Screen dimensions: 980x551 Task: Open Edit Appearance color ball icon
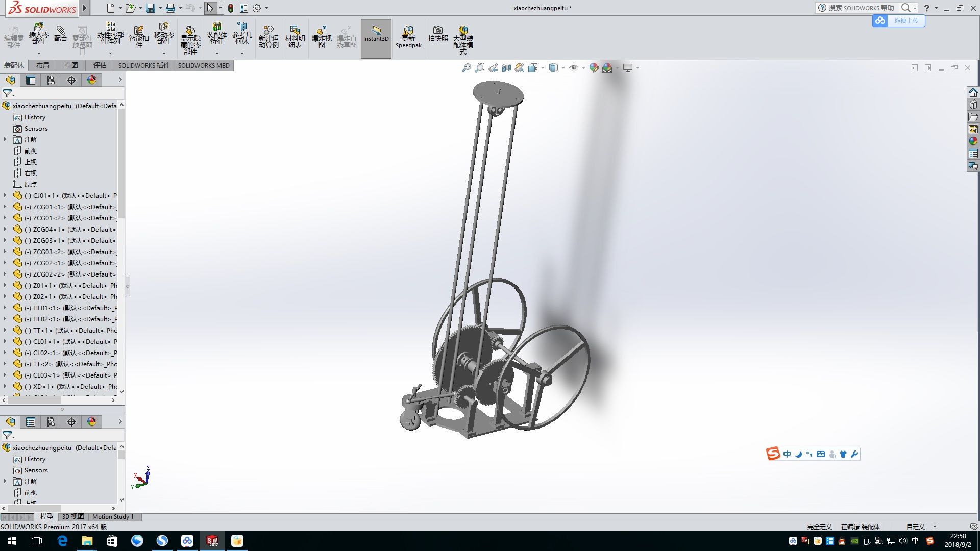click(594, 68)
